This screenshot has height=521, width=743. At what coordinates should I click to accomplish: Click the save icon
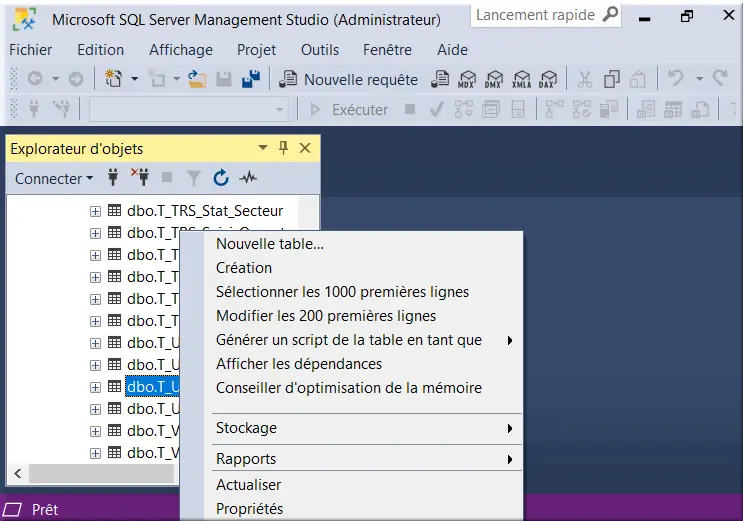(x=224, y=79)
